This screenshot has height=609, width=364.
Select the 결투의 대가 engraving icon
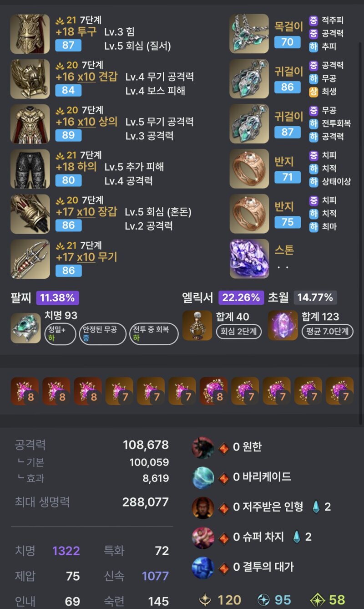coord(203,568)
